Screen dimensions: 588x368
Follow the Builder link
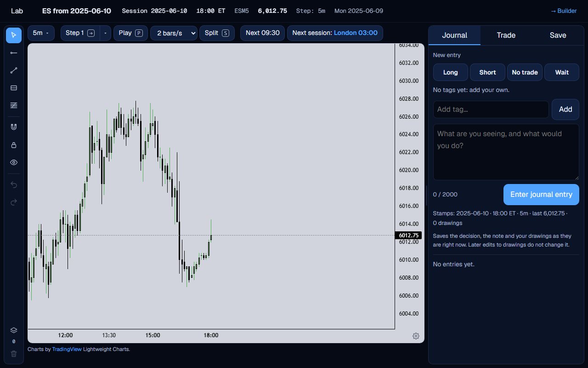tap(564, 11)
